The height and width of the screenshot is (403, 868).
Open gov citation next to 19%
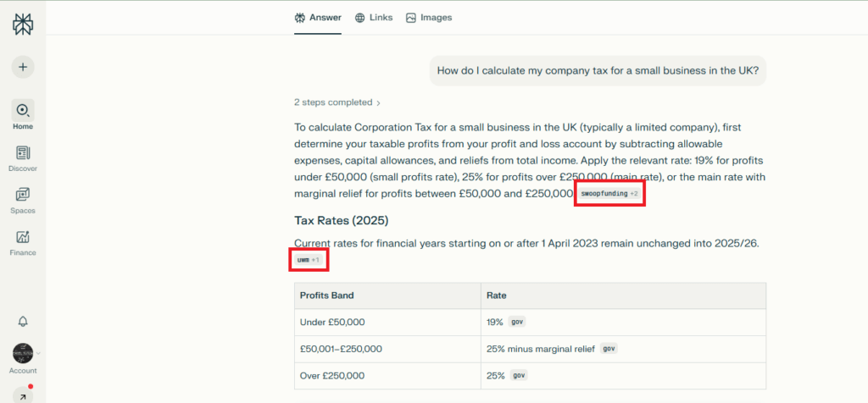click(517, 322)
